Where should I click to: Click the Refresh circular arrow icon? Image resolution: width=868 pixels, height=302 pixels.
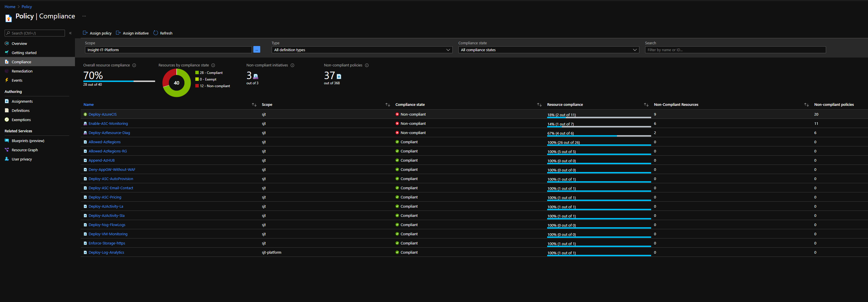tap(156, 33)
